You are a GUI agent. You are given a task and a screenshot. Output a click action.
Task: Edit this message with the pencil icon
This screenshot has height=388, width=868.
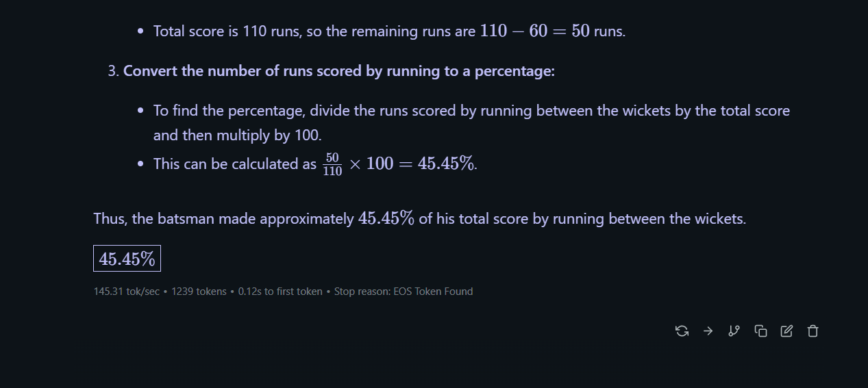click(786, 331)
